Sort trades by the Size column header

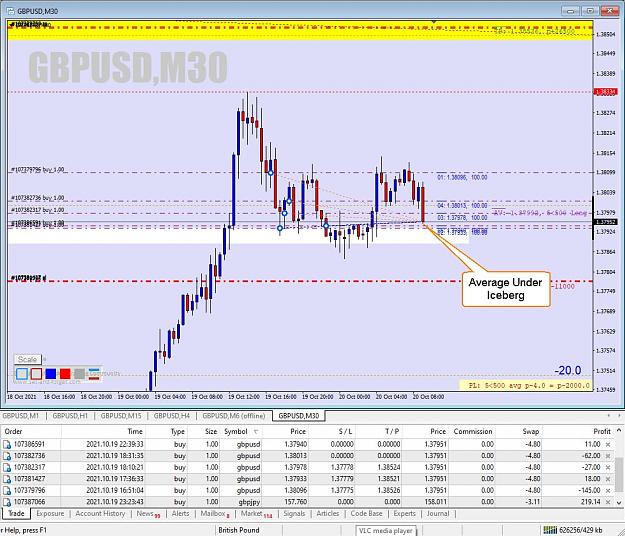click(204, 432)
